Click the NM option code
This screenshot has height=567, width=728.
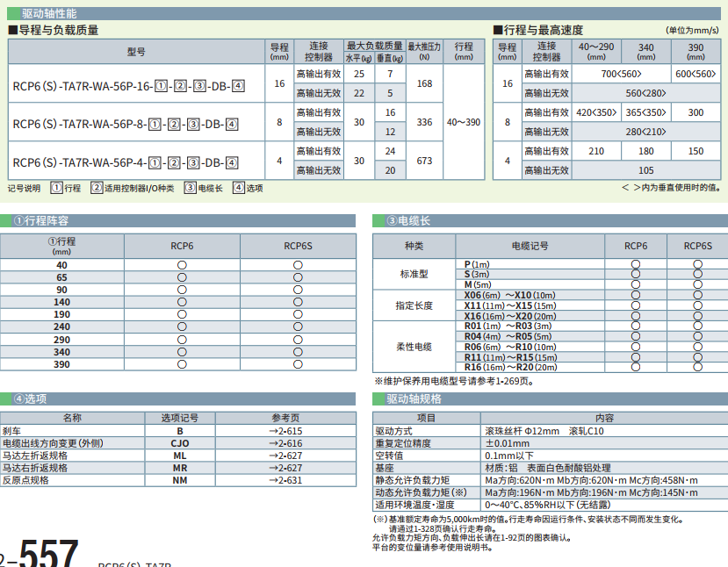[180, 480]
